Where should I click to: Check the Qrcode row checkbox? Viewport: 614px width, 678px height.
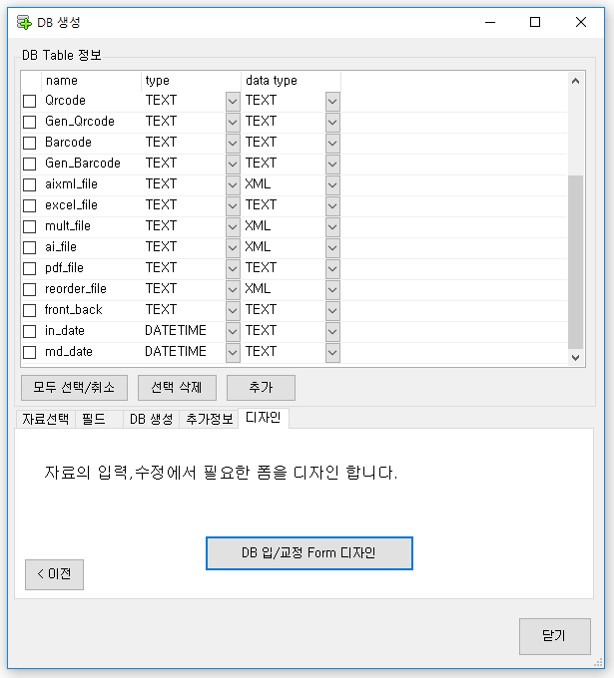tap(30, 101)
